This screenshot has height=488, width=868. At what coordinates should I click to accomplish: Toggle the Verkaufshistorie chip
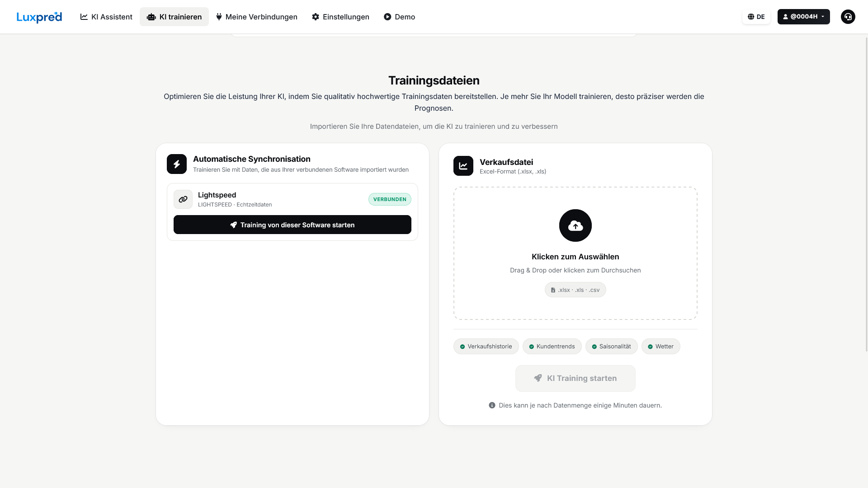pos(486,347)
